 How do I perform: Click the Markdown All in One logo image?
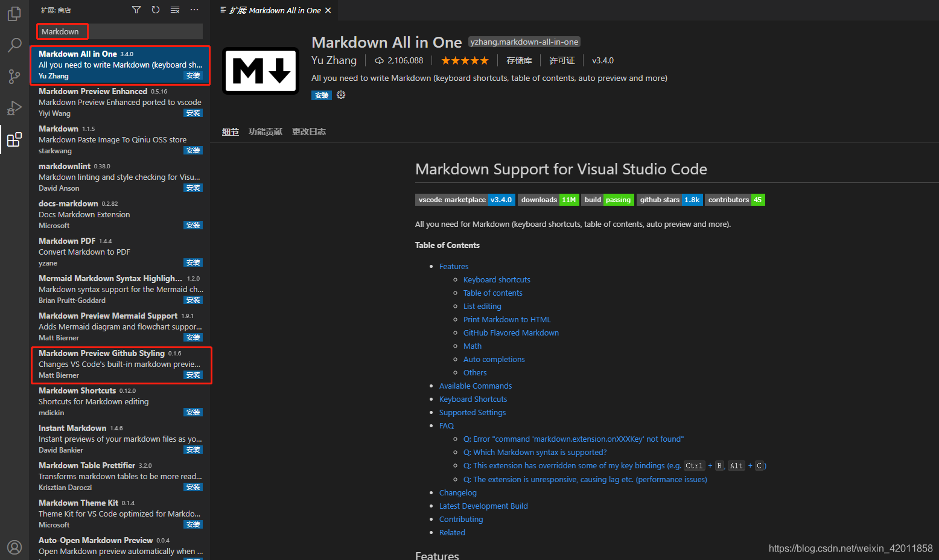tap(261, 71)
